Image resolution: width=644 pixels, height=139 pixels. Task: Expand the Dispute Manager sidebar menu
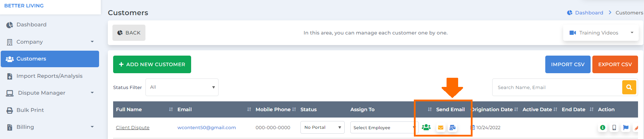click(x=50, y=93)
